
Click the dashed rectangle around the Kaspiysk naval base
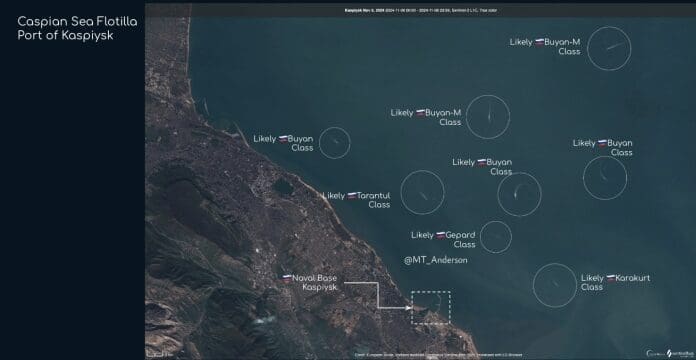[x=431, y=308]
